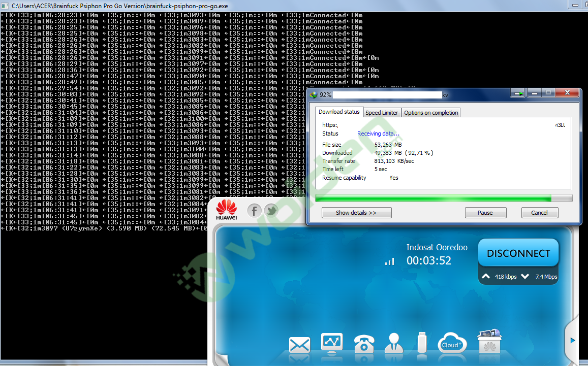Click the 418 kbps upload speed
This screenshot has width=588, height=366.
pos(506,277)
